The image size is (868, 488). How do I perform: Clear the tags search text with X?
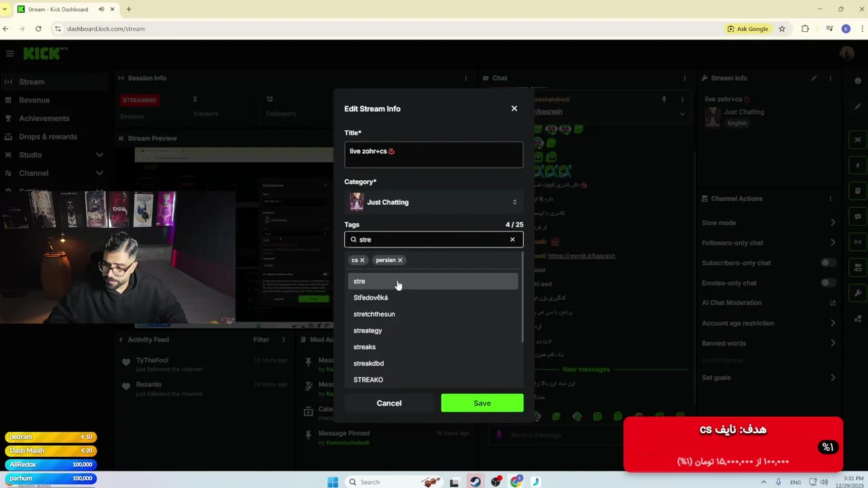pyautogui.click(x=512, y=239)
